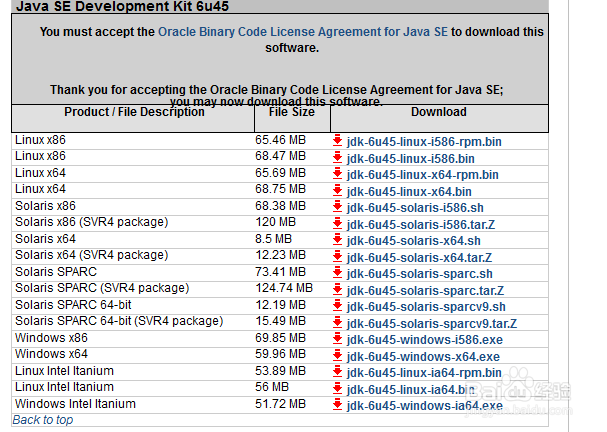Click download arrow icon for jdk-6u45-solaris-sparc.sh
The image size is (607, 432).
[x=338, y=273]
